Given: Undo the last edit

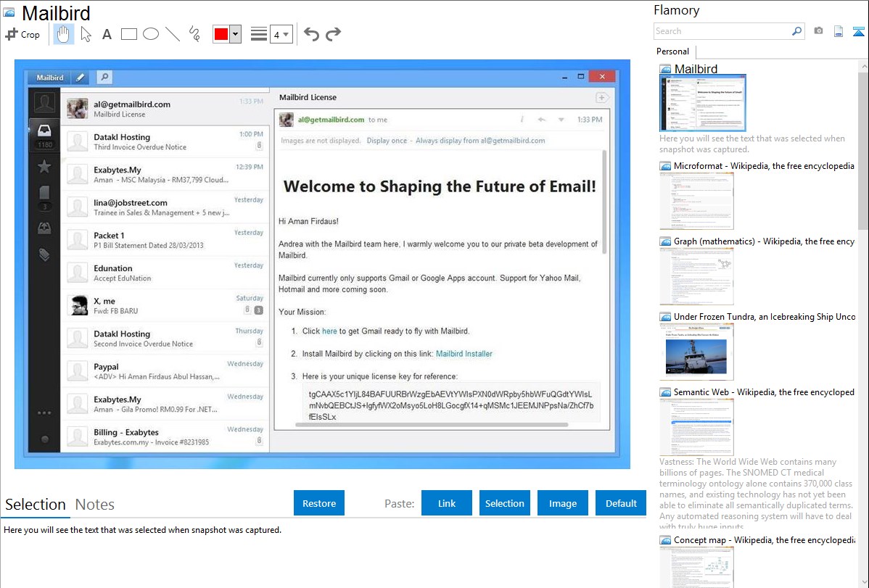Looking at the screenshot, I should 311,34.
